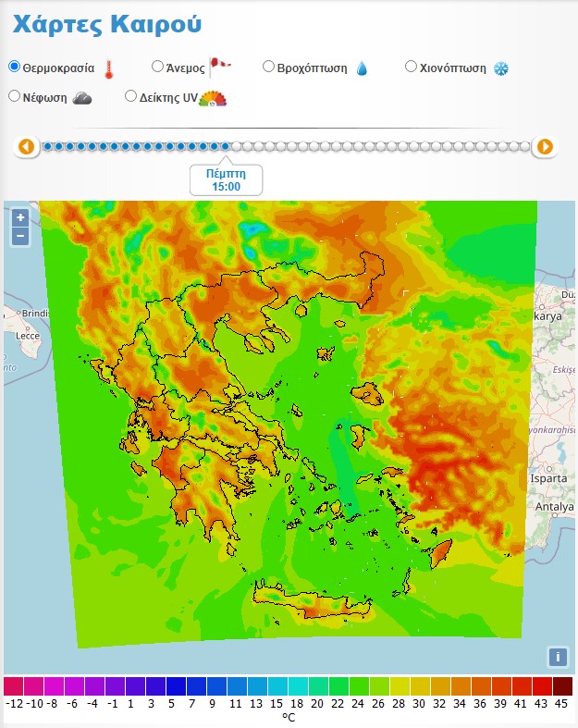Click the cloud icon next to Νέφωση

82,97
